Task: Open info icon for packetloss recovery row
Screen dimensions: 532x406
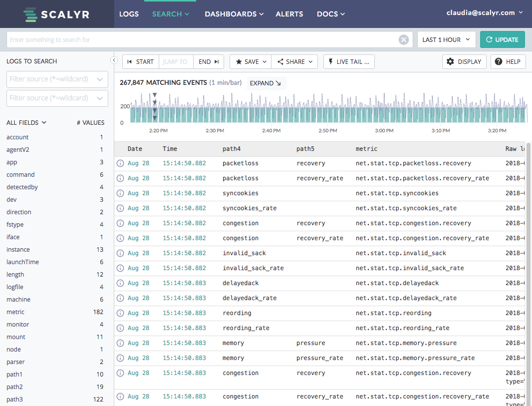Action: (120, 164)
